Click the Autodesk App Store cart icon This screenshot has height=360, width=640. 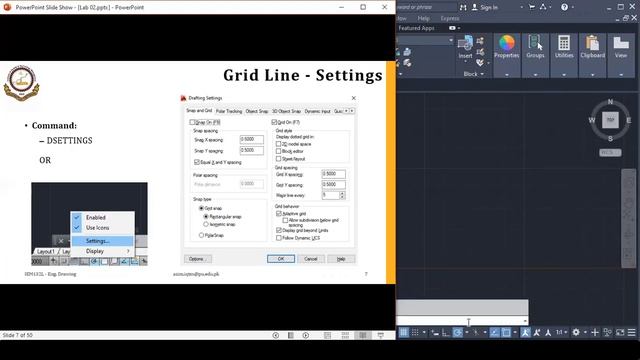point(531,7)
